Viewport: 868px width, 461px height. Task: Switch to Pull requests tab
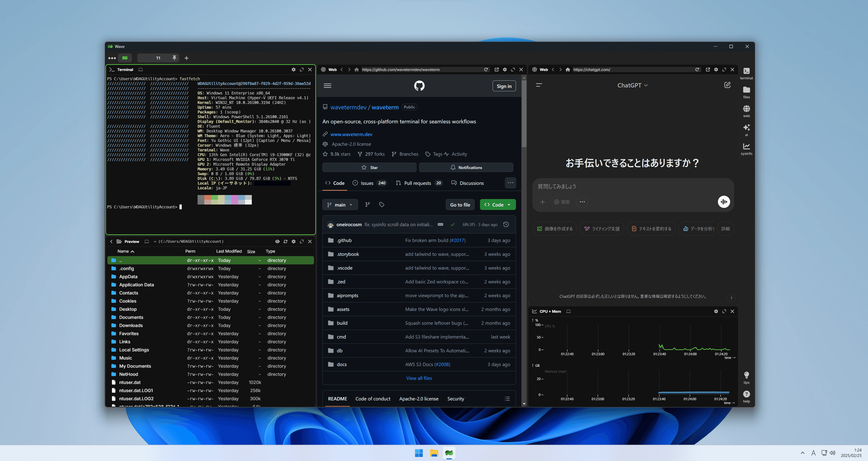[x=419, y=183]
